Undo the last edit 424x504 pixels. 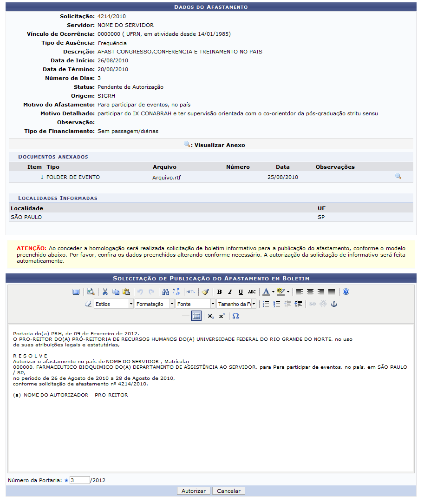(140, 292)
